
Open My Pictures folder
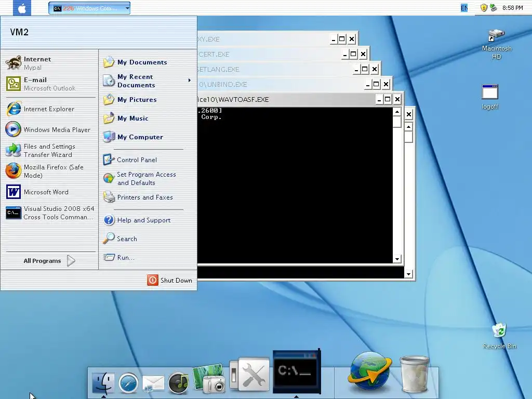(130, 99)
